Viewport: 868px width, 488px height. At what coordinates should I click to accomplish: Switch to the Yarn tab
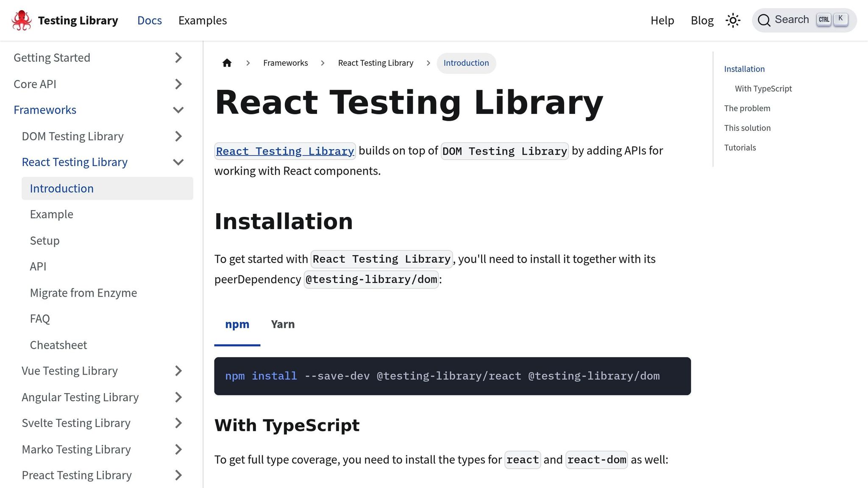[x=282, y=324]
